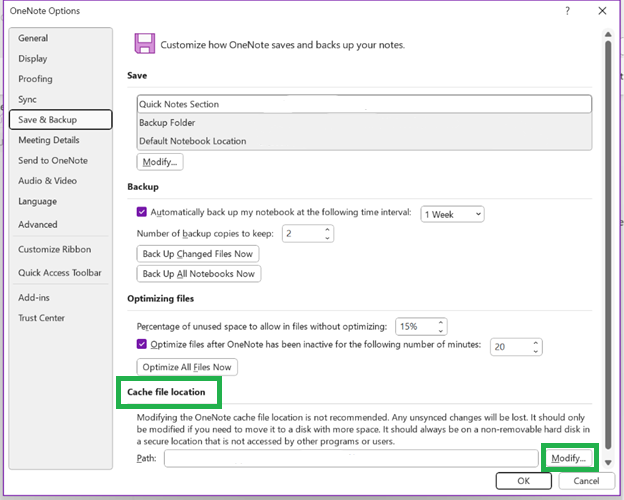Open the Add-ins category
This screenshot has width=624, height=500.
click(x=34, y=297)
